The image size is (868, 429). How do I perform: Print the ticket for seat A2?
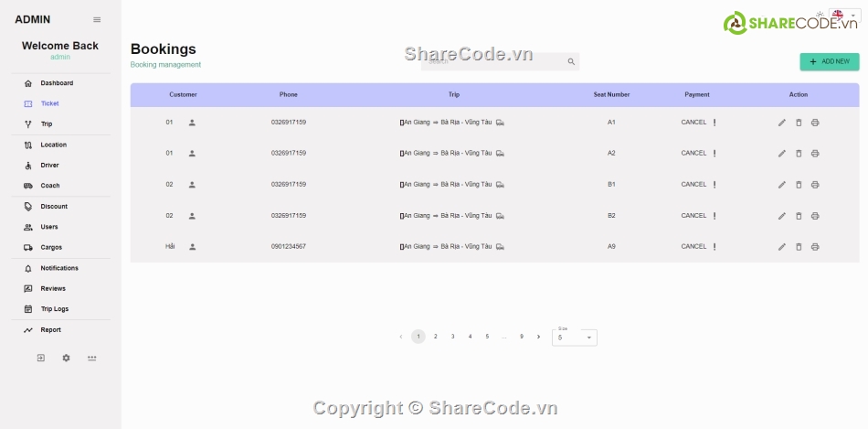tap(815, 154)
